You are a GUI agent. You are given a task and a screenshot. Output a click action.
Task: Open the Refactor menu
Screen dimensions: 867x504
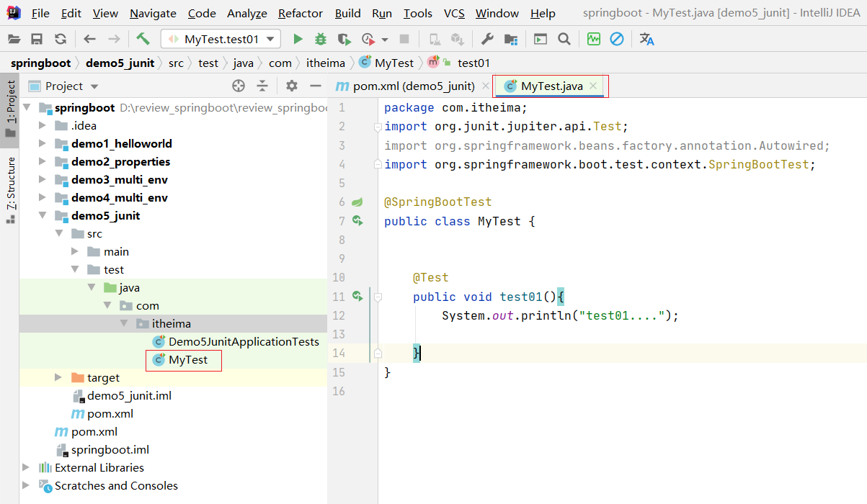300,13
